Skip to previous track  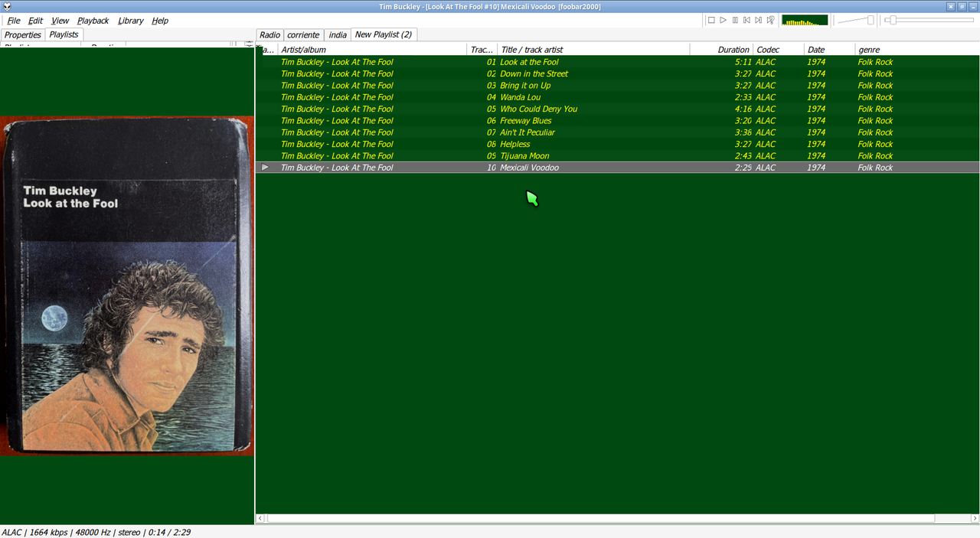tap(746, 21)
